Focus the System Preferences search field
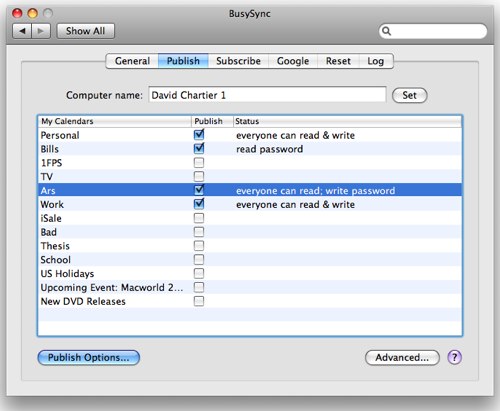The image size is (500, 411). pyautogui.click(x=433, y=31)
